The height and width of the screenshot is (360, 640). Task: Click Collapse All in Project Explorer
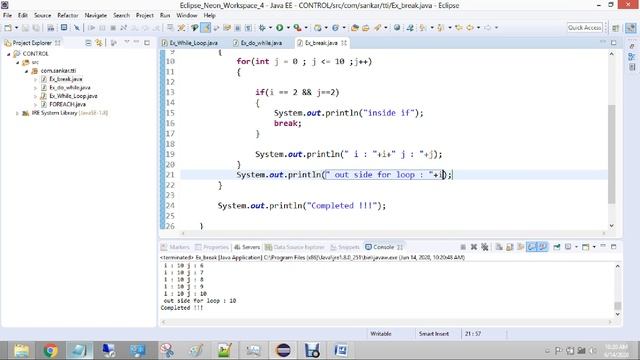pos(88,42)
